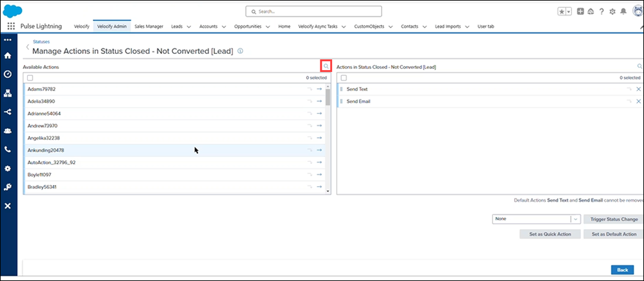Screen dimensions: 644x281
Task: Click the info icon next to page title
Action: [240, 51]
